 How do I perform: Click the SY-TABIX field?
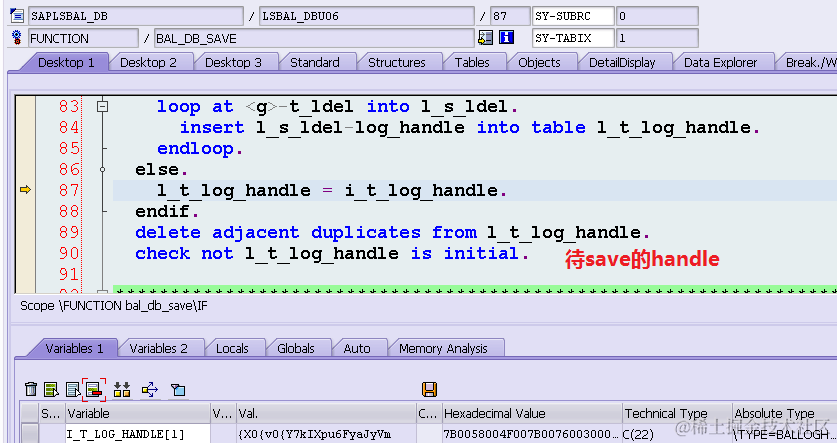(573, 38)
